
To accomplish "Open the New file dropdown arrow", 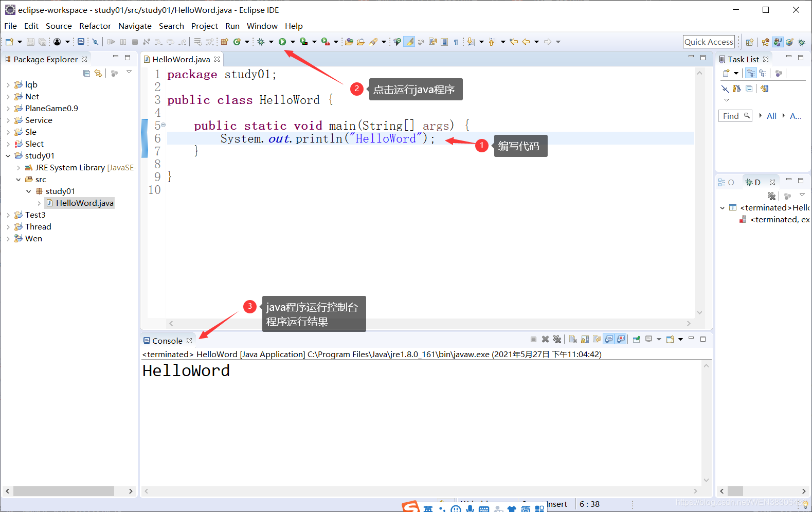I will 20,42.
